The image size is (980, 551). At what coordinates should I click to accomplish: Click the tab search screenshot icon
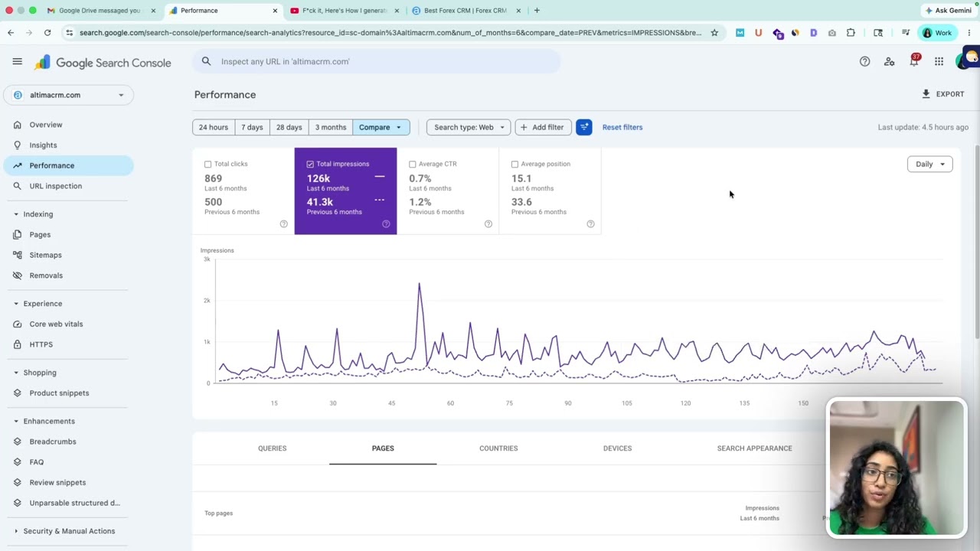[x=878, y=33]
